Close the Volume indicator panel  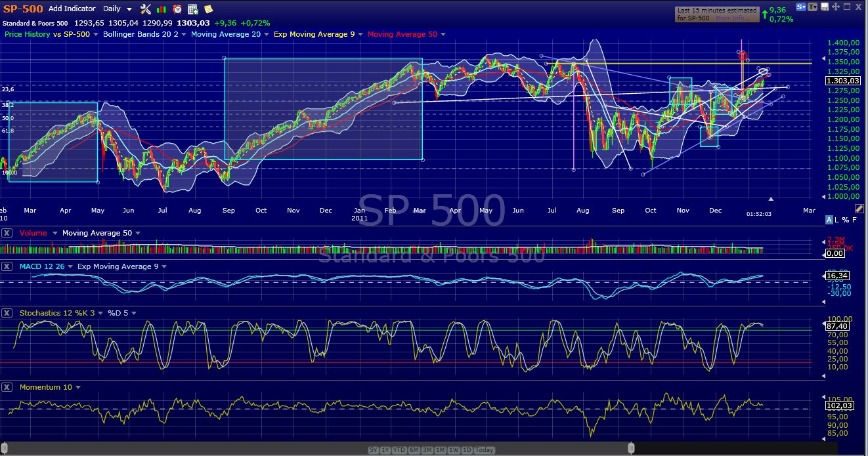tap(7, 233)
